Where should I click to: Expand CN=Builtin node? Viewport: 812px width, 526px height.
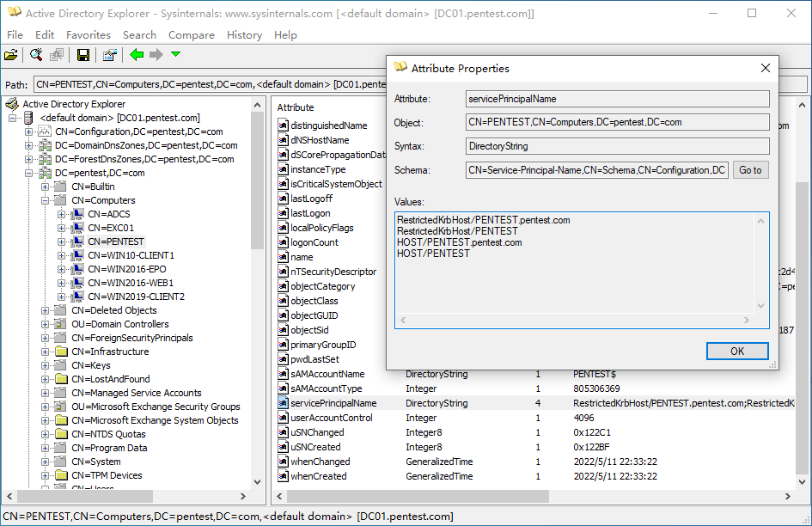point(45,187)
